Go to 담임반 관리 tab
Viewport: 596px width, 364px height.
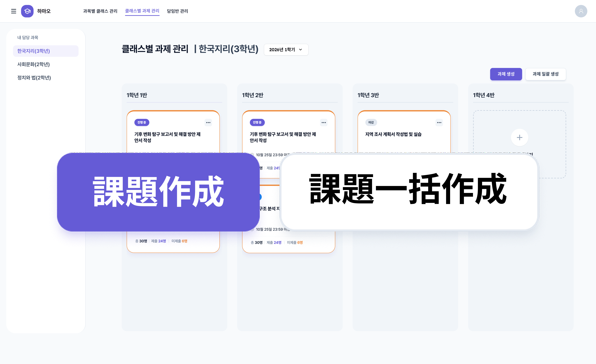(177, 11)
